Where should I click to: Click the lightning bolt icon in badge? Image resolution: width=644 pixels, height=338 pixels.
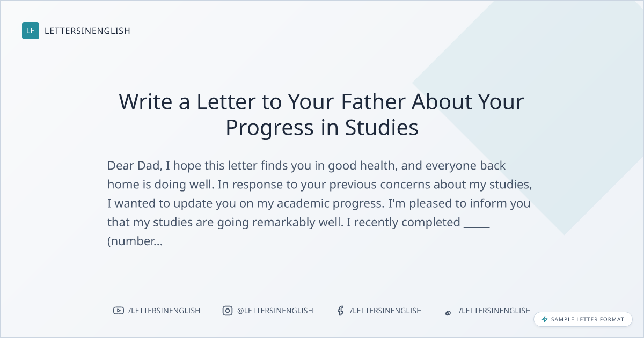pyautogui.click(x=545, y=319)
